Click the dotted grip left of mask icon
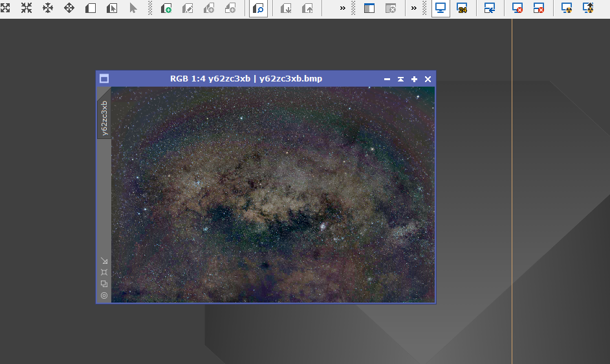This screenshot has height=364, width=610. 353,8
